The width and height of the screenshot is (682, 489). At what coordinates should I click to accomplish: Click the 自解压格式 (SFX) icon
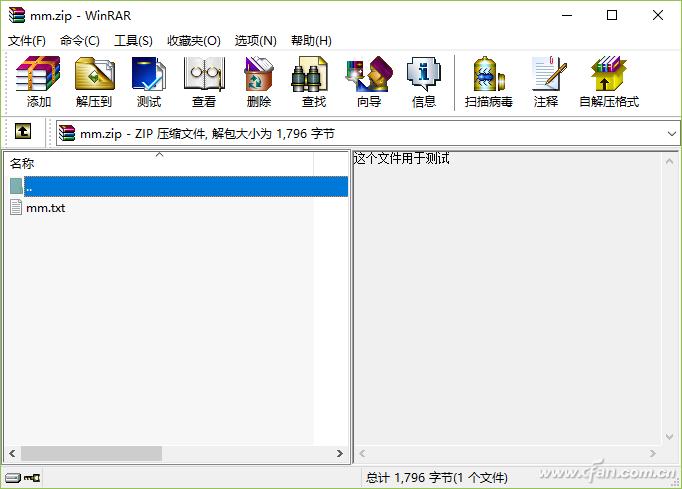point(609,82)
